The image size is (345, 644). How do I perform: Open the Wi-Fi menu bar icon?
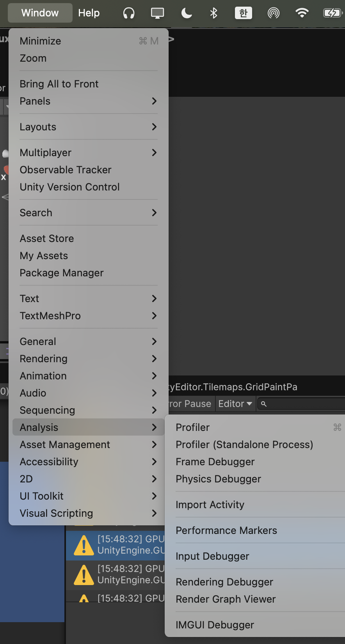(302, 13)
